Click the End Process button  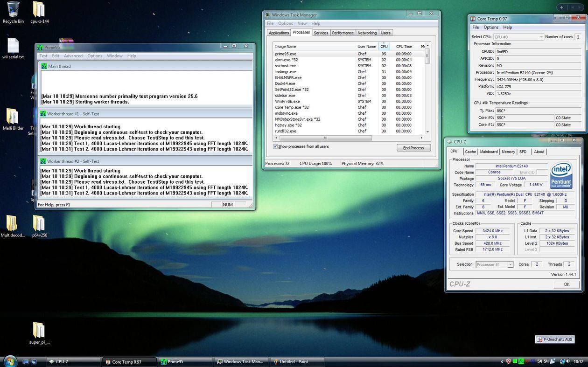[413, 148]
